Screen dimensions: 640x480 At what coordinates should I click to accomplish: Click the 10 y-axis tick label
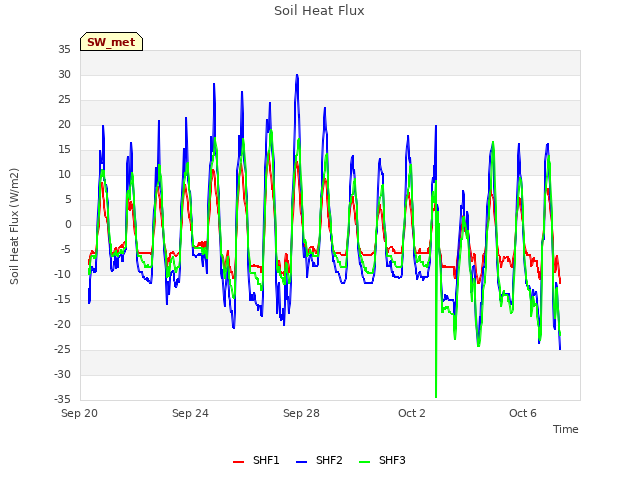click(x=64, y=175)
